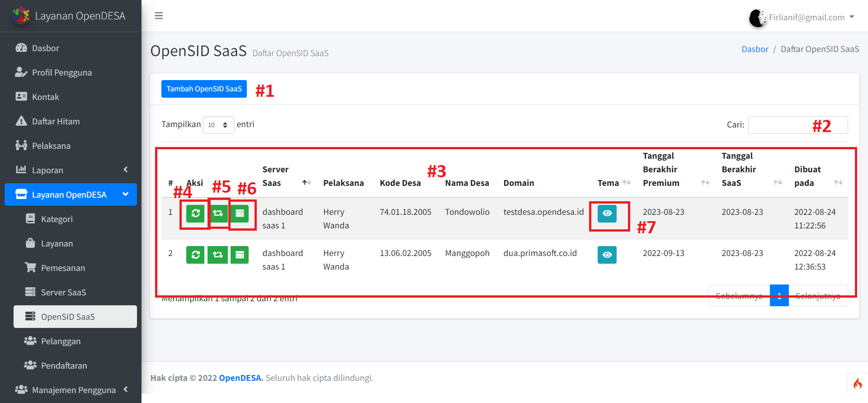Select Pelaksana in the sidebar

[71, 146]
